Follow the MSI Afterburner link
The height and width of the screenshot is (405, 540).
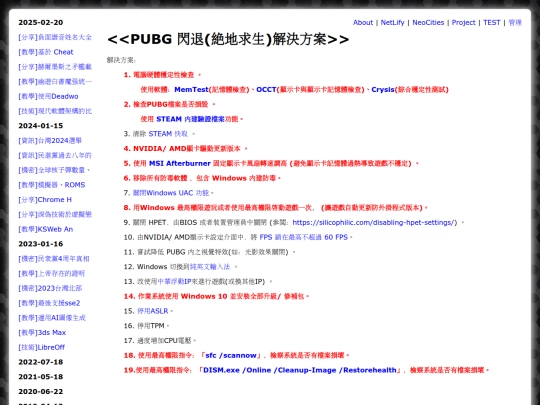[179, 163]
